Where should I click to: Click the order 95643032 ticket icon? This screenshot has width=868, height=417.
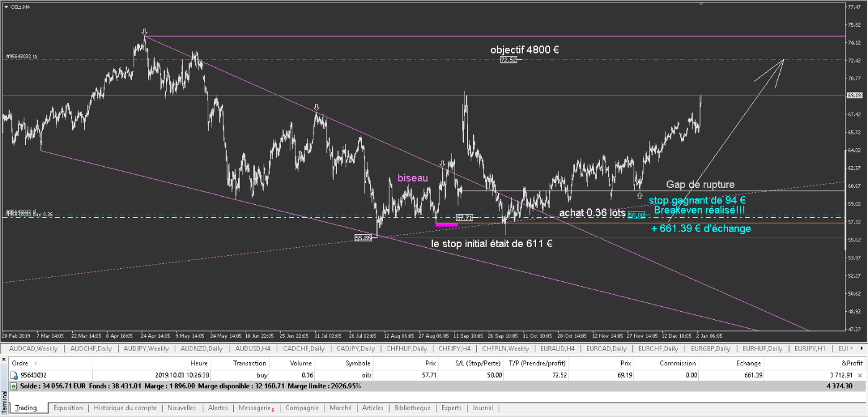coord(14,375)
